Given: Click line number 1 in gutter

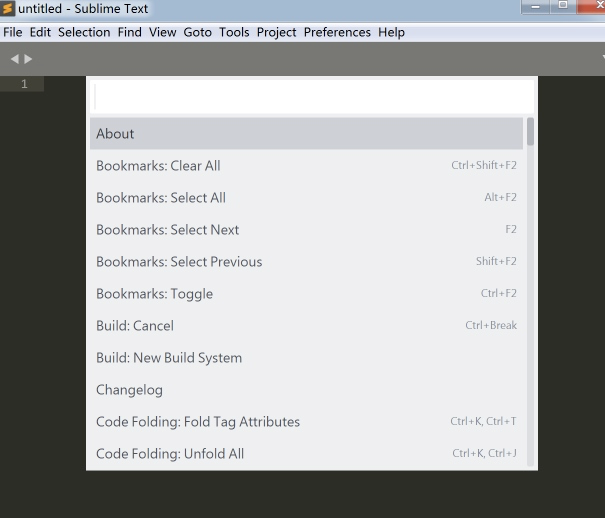Looking at the screenshot, I should pyautogui.click(x=24, y=84).
